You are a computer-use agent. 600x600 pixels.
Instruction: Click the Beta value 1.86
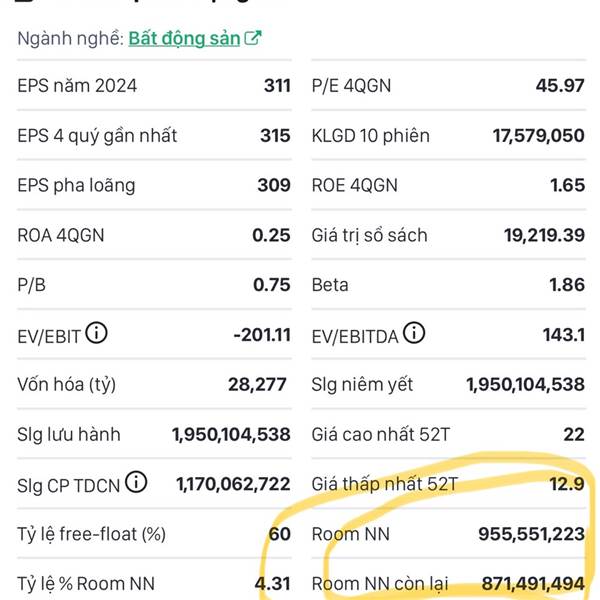(567, 285)
